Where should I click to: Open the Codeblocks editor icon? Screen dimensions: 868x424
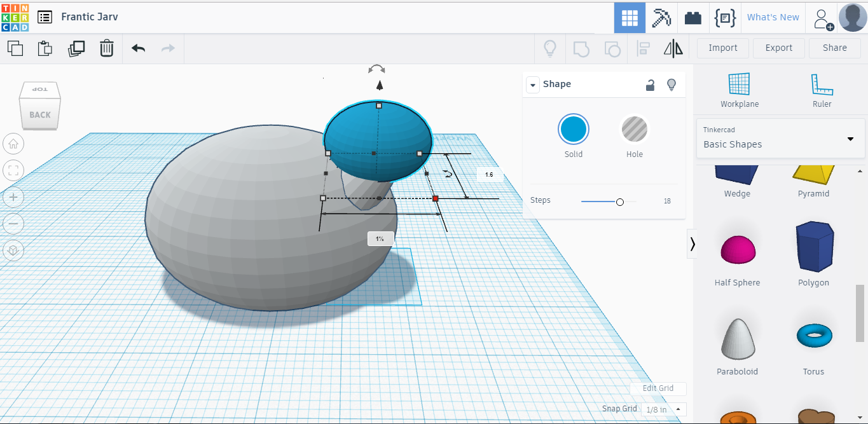(725, 18)
